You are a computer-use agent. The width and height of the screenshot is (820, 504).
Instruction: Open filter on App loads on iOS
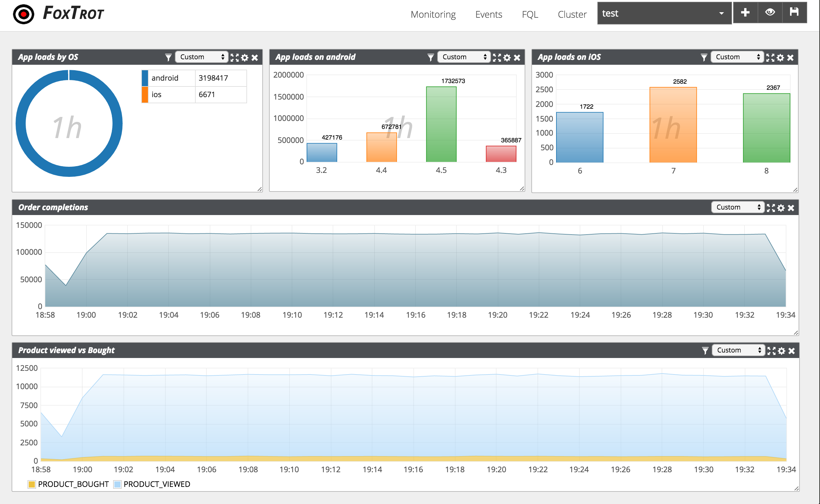(704, 57)
